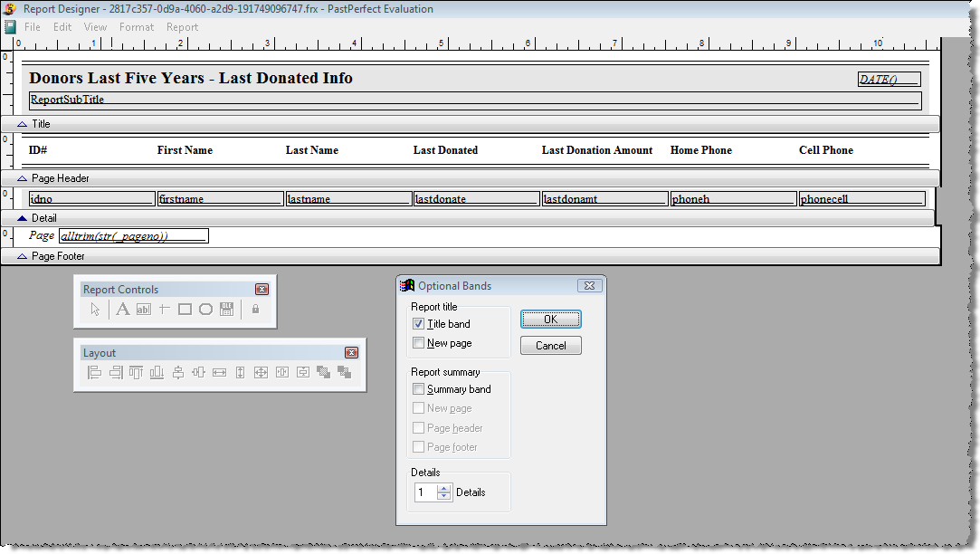Select the Label (A) tool in Report Controls
The height and width of the screenshot is (554, 980).
[x=122, y=310]
